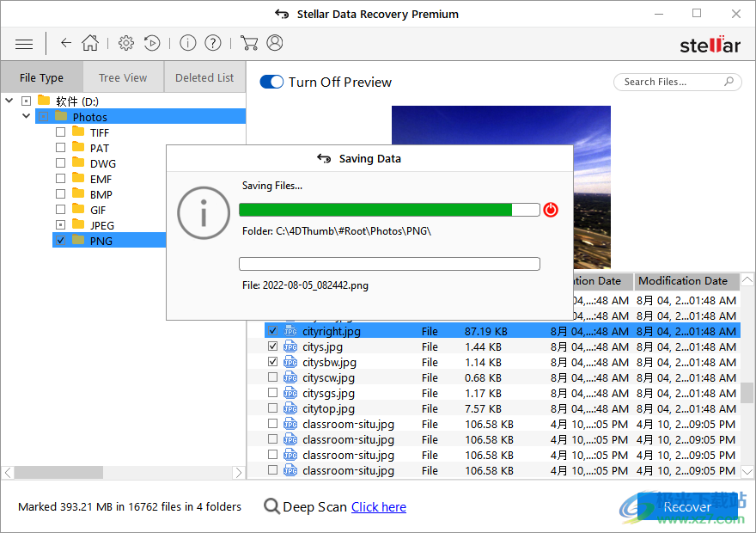Go to the Home screen icon
756x533 pixels.
(90, 43)
